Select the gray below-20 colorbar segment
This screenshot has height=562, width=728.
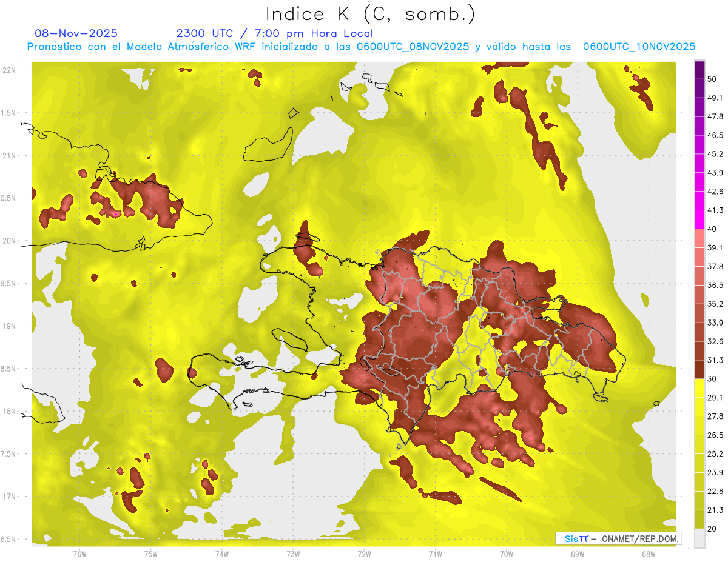[x=700, y=538]
